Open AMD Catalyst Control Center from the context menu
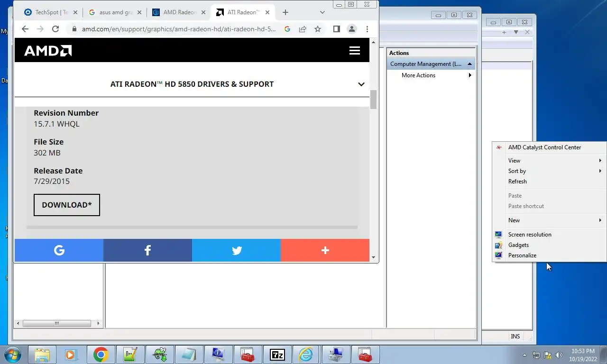Image resolution: width=607 pixels, height=364 pixels. [x=549, y=147]
